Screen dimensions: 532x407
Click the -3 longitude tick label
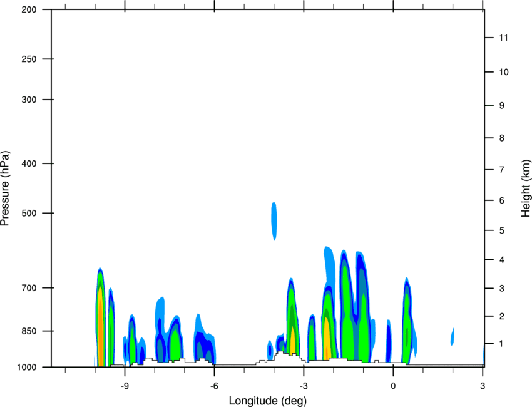point(304,386)
